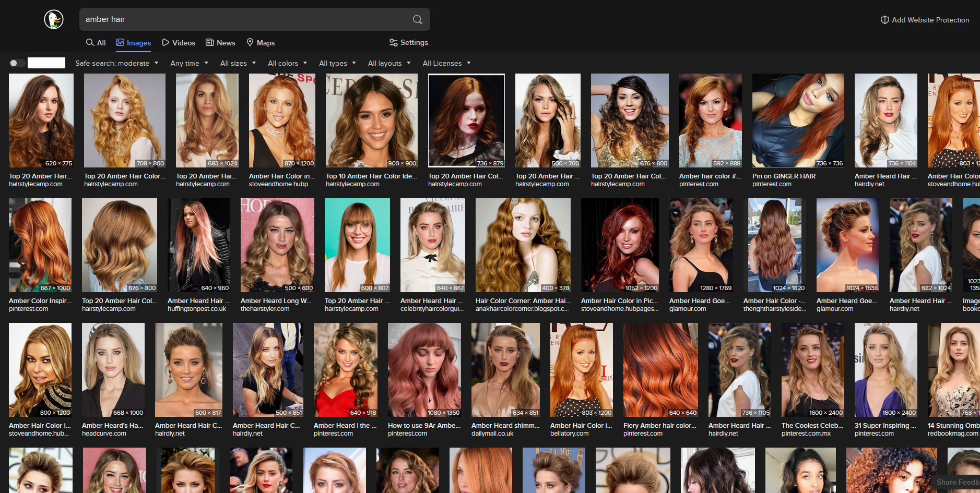Open the Settings sliders icon

click(x=394, y=42)
